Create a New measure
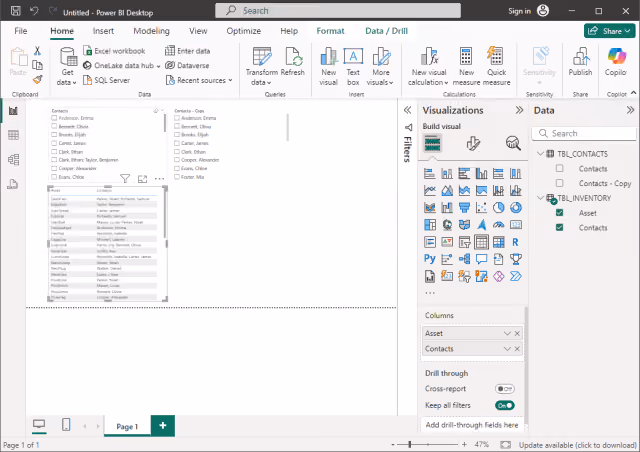 (x=466, y=66)
